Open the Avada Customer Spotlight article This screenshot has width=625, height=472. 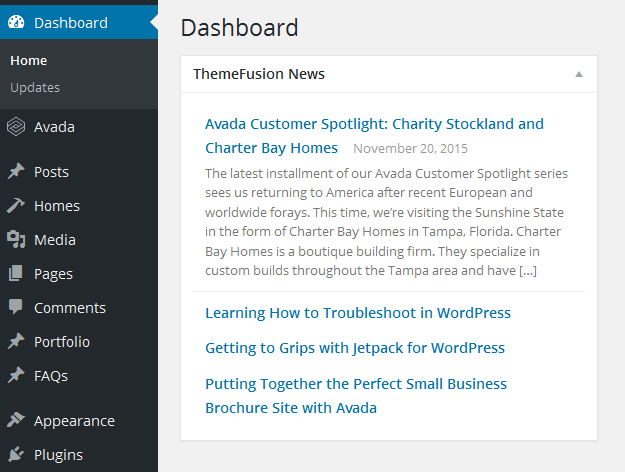[x=374, y=124]
